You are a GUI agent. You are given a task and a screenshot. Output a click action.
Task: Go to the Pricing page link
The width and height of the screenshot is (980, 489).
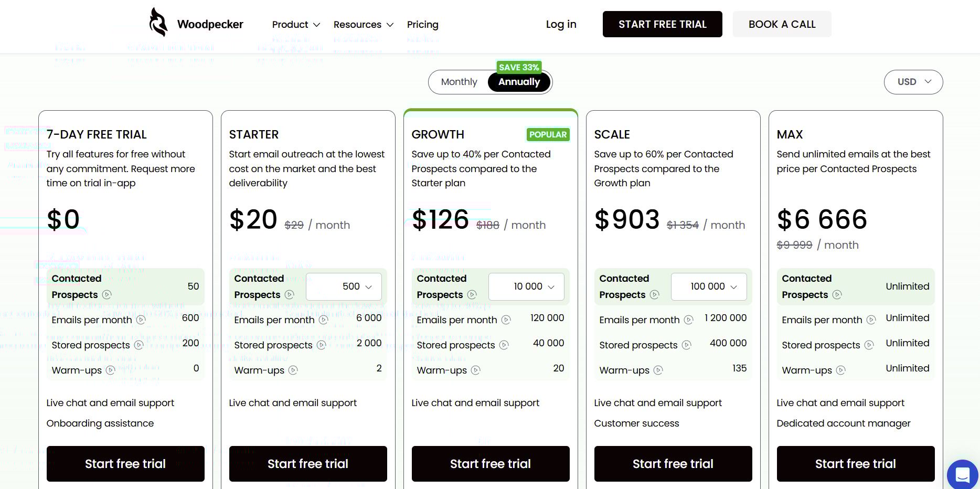(422, 25)
